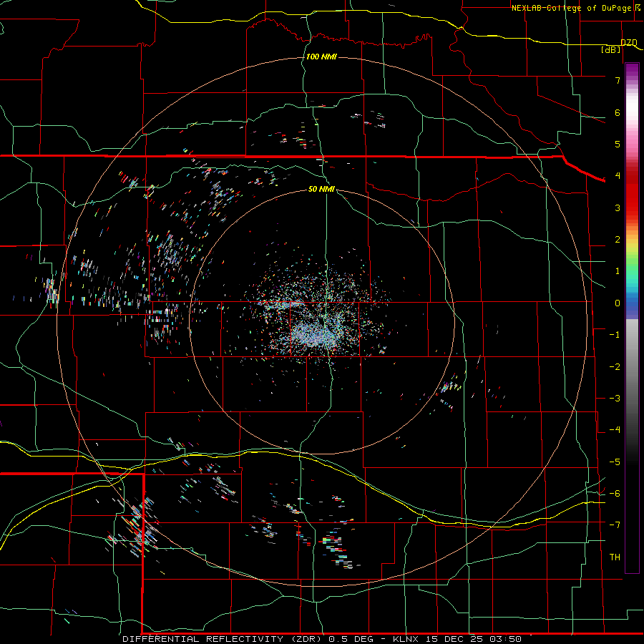Click the purple top of the color scale

tap(632, 69)
